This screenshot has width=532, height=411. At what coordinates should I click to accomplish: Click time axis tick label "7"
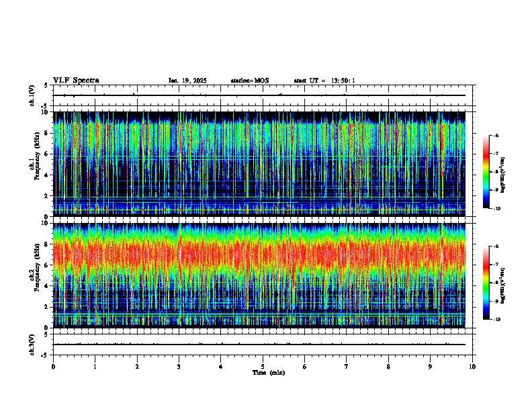pos(346,367)
